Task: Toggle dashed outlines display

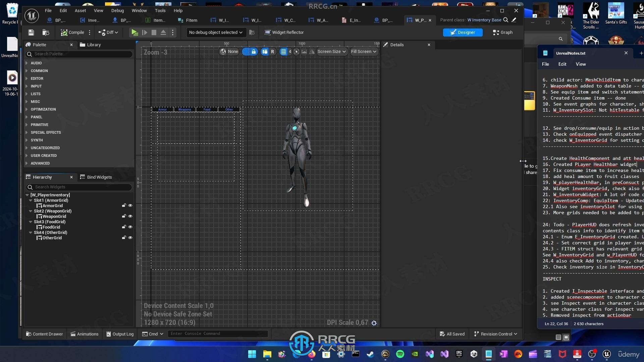Action: (246, 52)
